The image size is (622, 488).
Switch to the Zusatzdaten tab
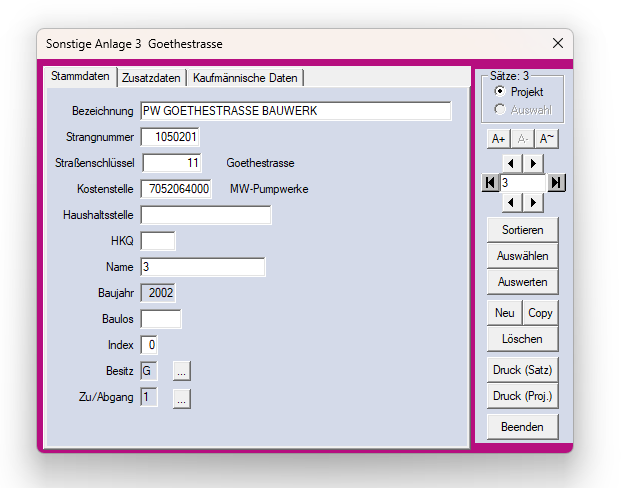[x=151, y=78]
